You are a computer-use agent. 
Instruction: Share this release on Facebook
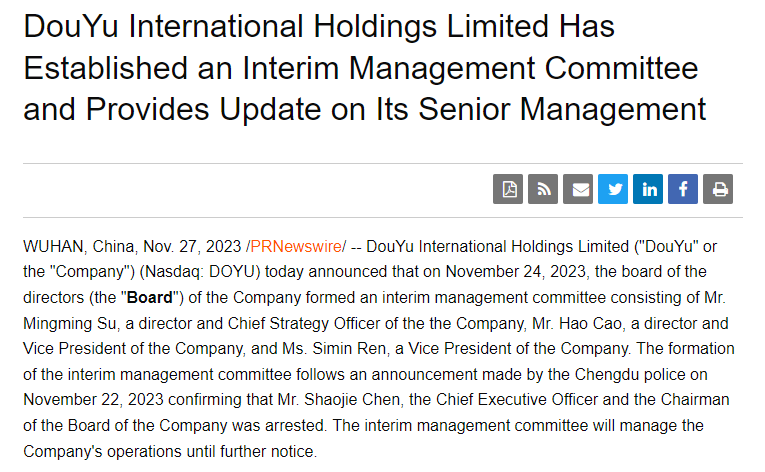pos(683,189)
